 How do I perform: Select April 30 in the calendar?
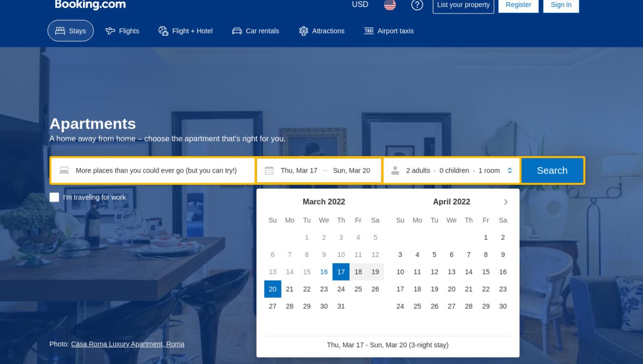click(x=503, y=306)
